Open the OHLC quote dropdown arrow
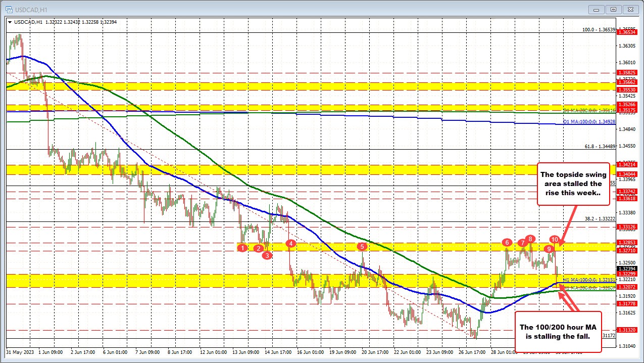The height and width of the screenshot is (363, 644). tap(10, 22)
